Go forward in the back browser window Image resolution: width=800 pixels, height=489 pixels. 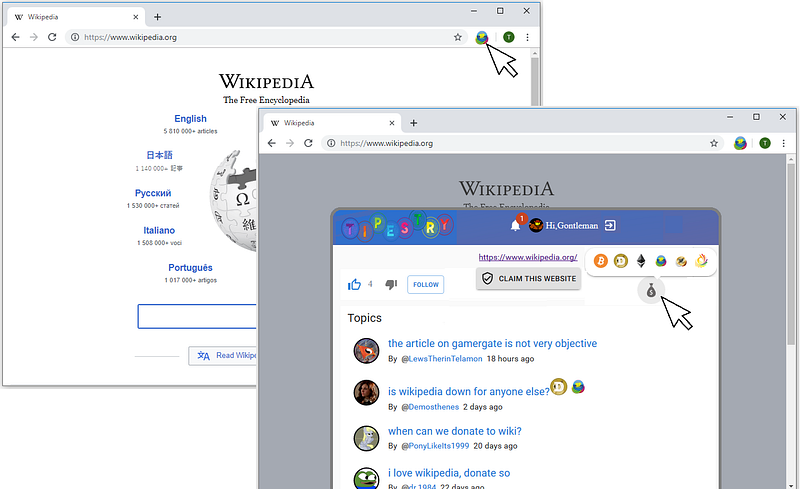tap(34, 37)
